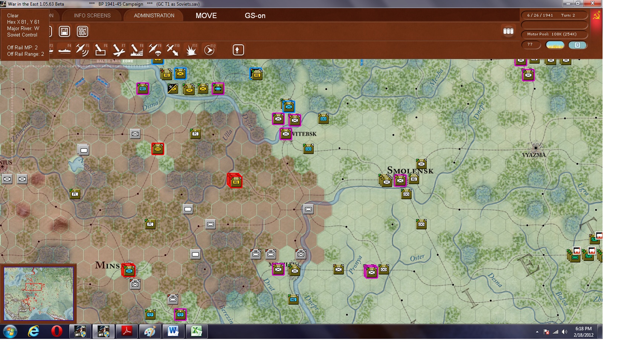Image resolution: width=644 pixels, height=363 pixels.
Task: Select the red-bordered HQ stack west of Smolensk
Action: pos(235,181)
